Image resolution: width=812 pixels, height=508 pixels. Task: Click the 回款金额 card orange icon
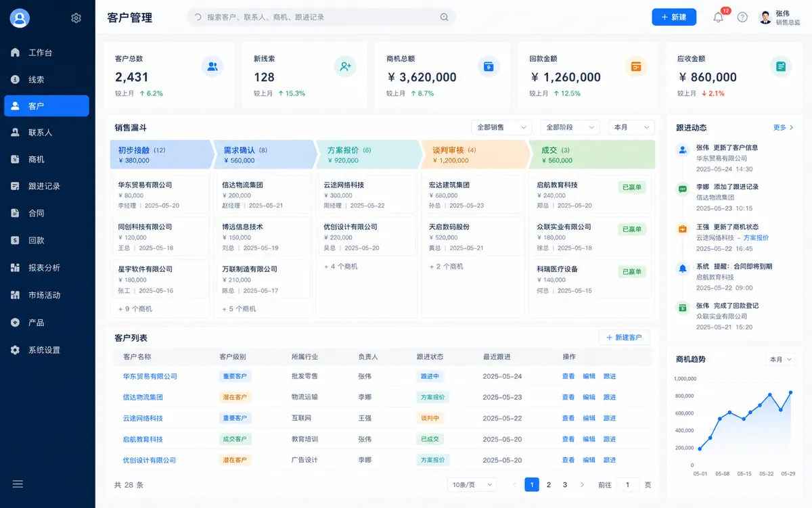point(635,66)
